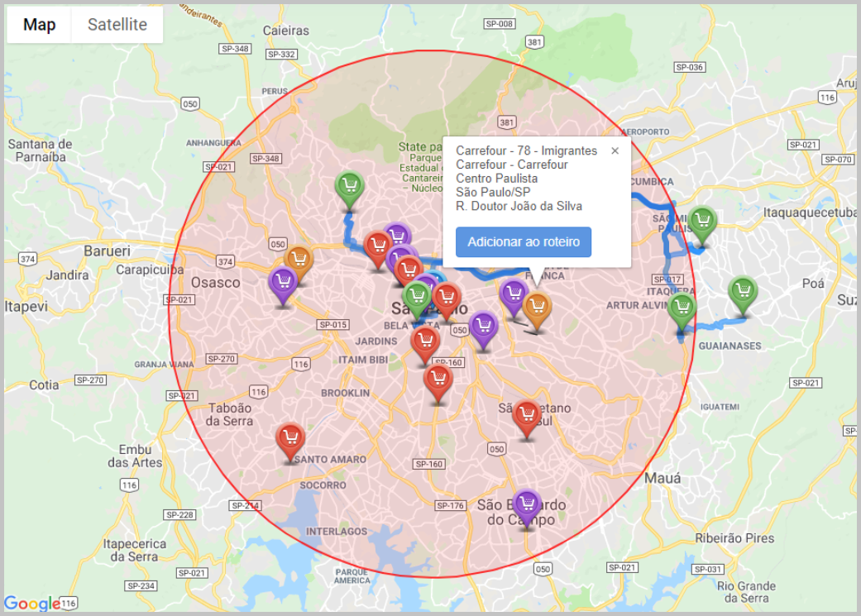
Task: Click the SP-008 road shield
Action: coord(499,24)
